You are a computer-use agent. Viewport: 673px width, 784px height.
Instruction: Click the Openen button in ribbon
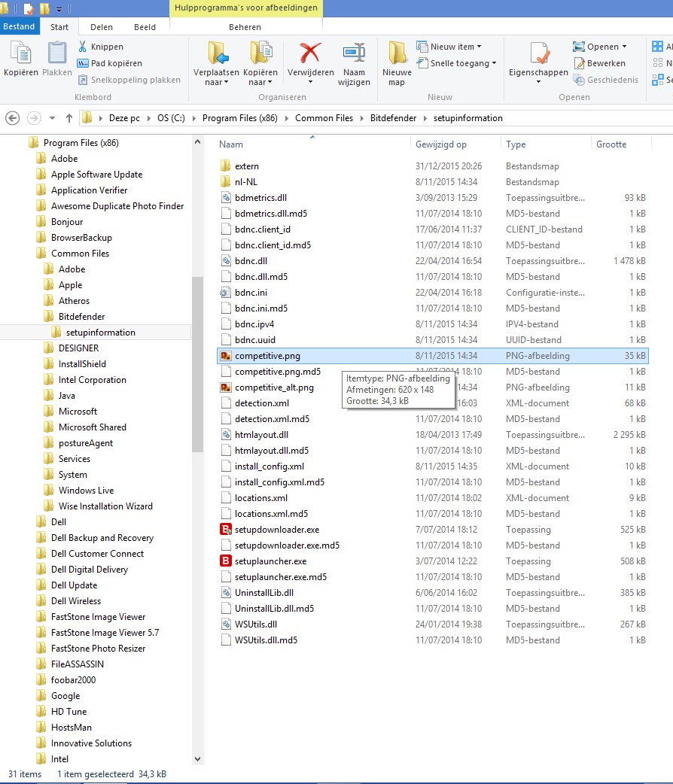599,47
